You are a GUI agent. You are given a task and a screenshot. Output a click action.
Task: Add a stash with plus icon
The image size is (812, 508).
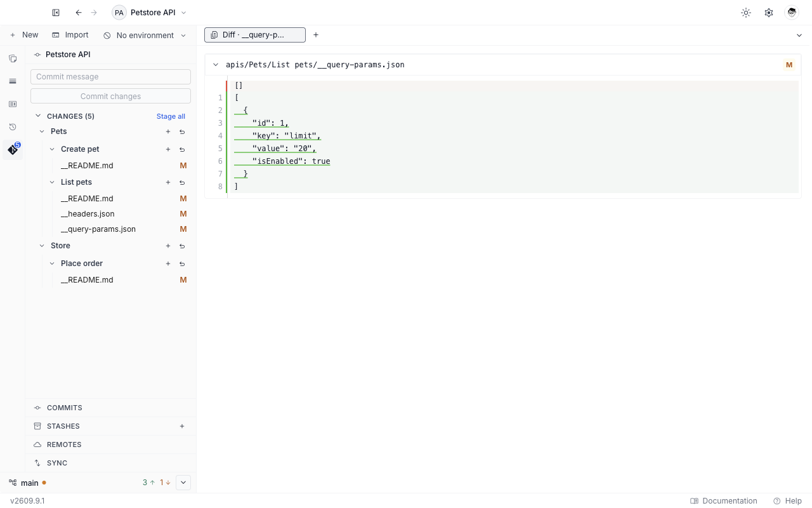point(182,426)
